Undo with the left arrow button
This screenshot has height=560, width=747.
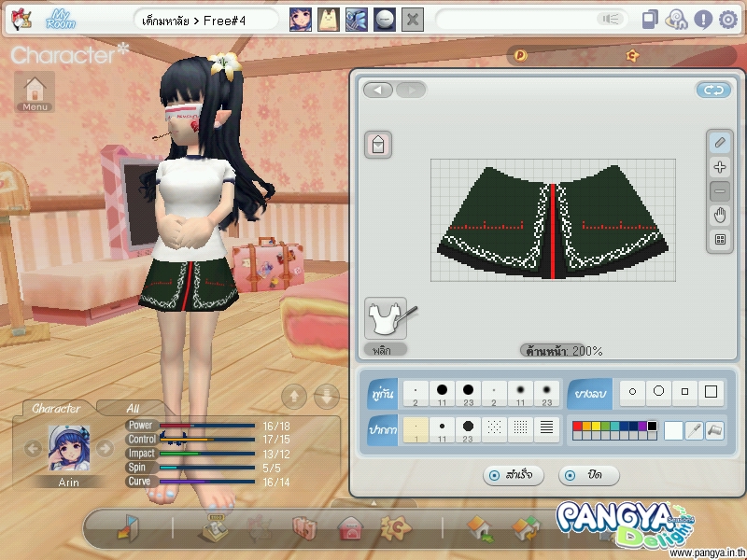coord(378,90)
